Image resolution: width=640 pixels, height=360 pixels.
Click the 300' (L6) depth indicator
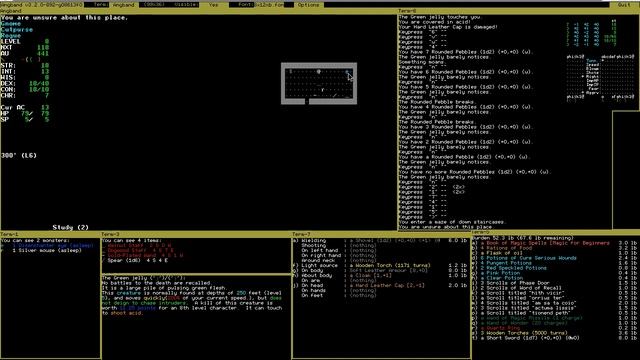19,156
